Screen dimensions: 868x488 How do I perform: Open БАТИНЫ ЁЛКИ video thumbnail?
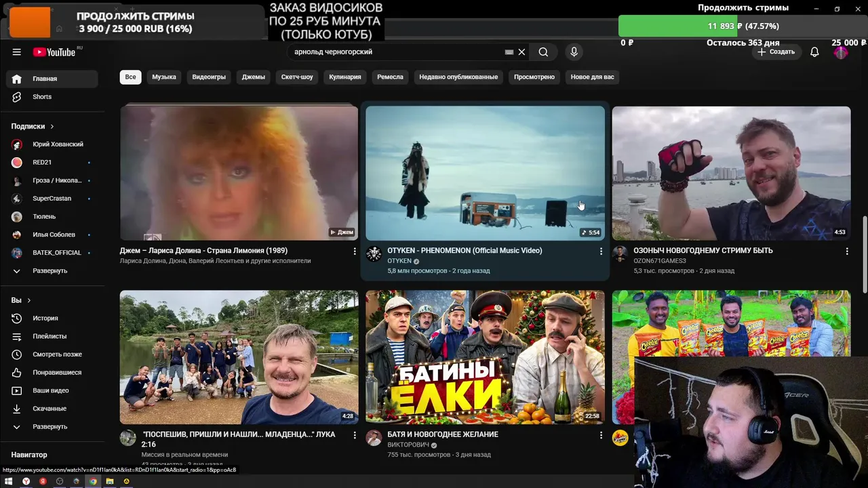(485, 357)
